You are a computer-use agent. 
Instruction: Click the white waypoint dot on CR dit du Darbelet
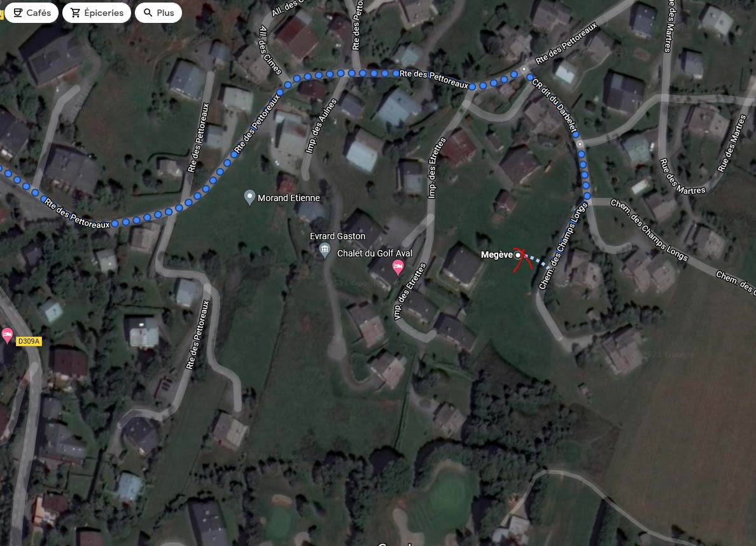point(580,144)
